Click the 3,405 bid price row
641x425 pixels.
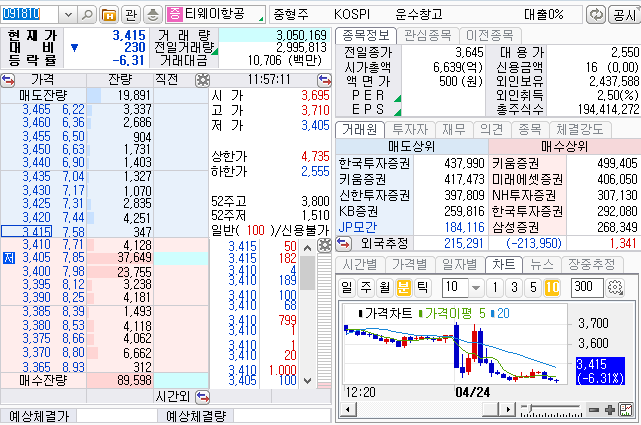(x=105, y=258)
